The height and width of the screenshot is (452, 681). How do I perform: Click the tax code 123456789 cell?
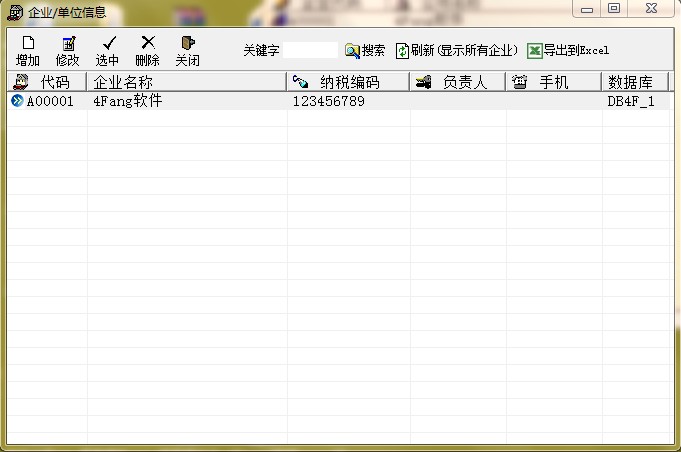329,101
